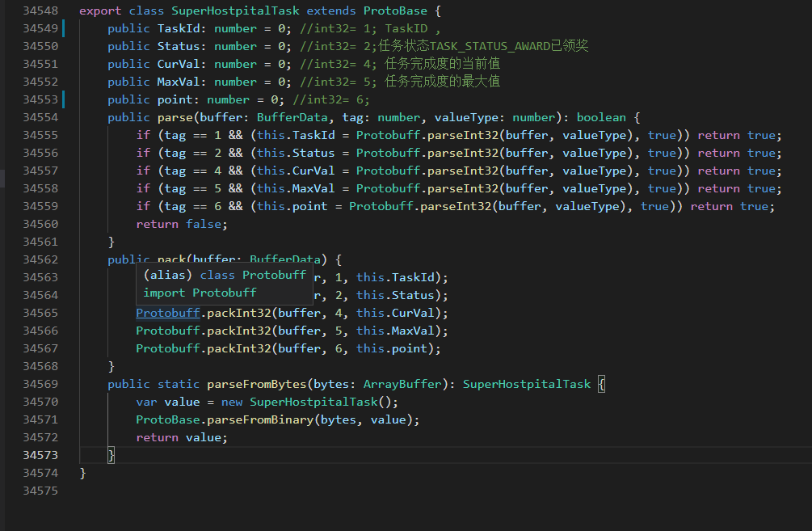Click line number 34548 in the gutter
The height and width of the screenshot is (531, 812).
40,11
